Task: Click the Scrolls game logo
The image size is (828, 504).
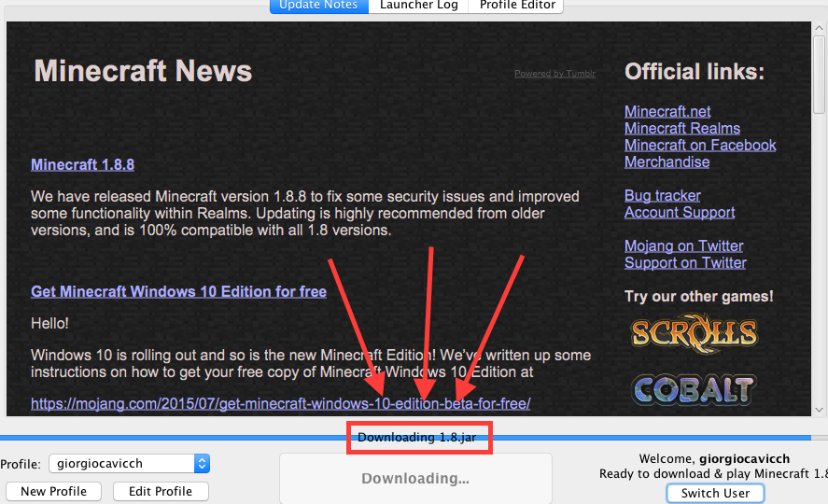Action: coord(695,333)
